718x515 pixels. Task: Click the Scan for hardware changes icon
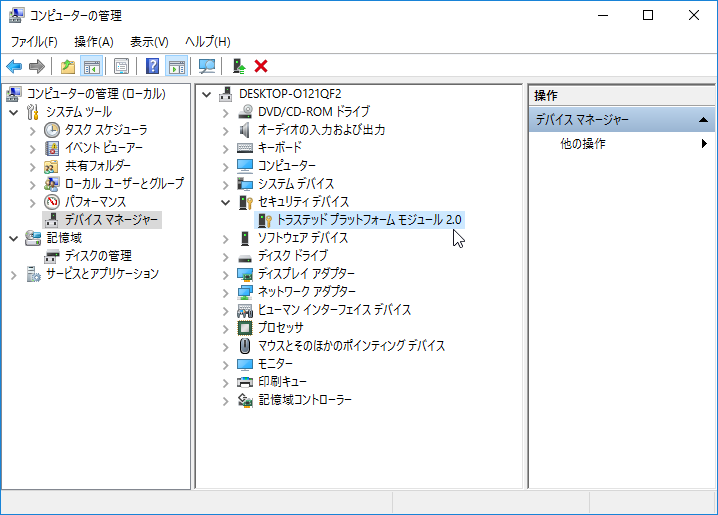pyautogui.click(x=207, y=67)
